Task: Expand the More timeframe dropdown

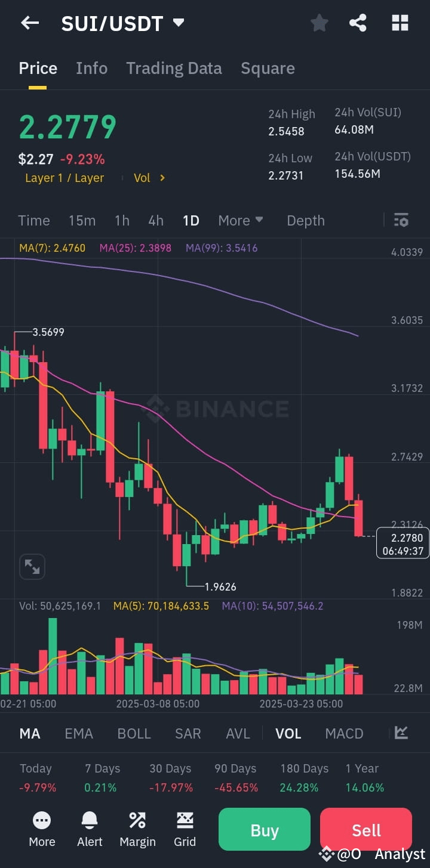Action: [240, 220]
